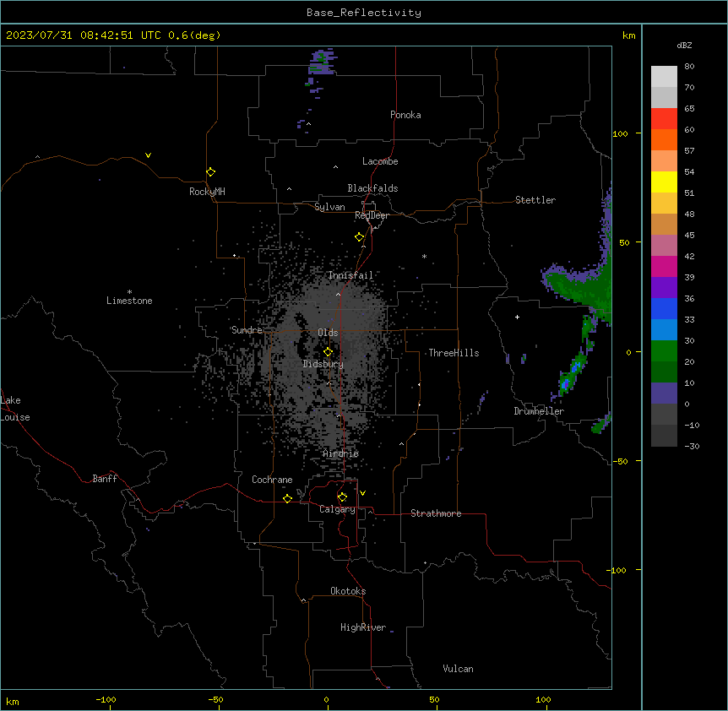
Task: Click the yellow V marker east of Calgary diamond
Action: click(x=362, y=493)
